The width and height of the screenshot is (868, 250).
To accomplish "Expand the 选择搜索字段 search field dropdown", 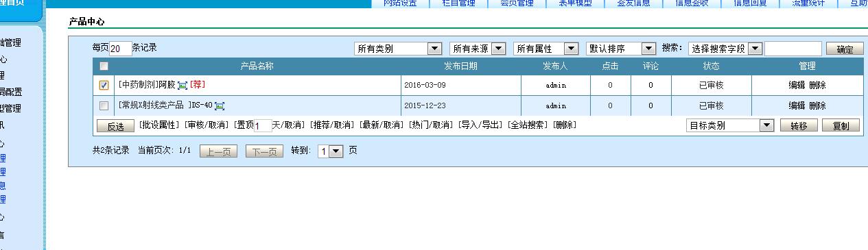I will tap(725, 49).
